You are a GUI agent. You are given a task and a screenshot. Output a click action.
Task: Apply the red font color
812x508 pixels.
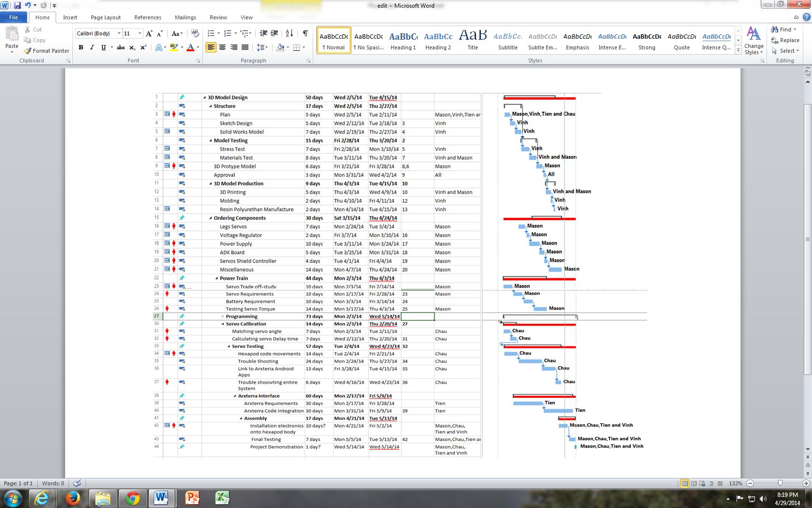(x=190, y=47)
